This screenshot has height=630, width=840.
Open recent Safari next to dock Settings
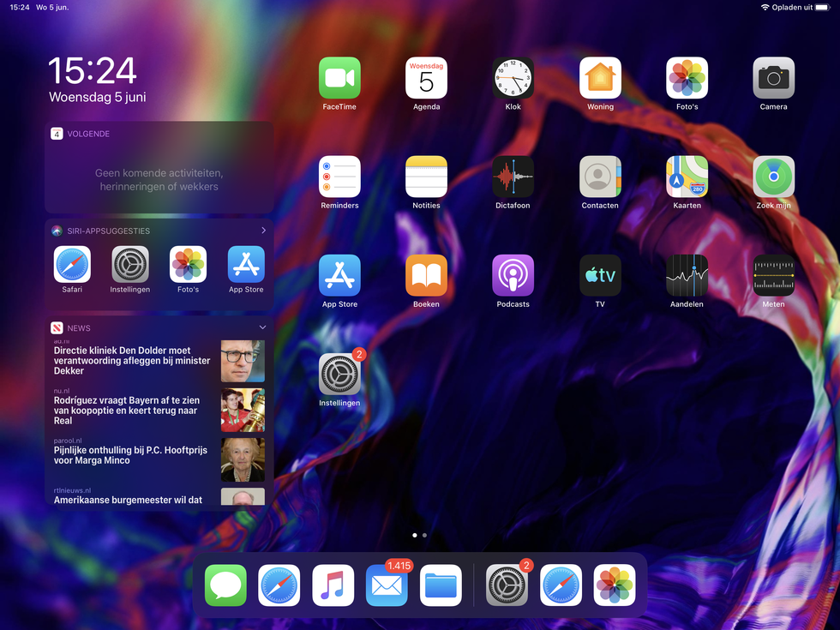point(561,585)
